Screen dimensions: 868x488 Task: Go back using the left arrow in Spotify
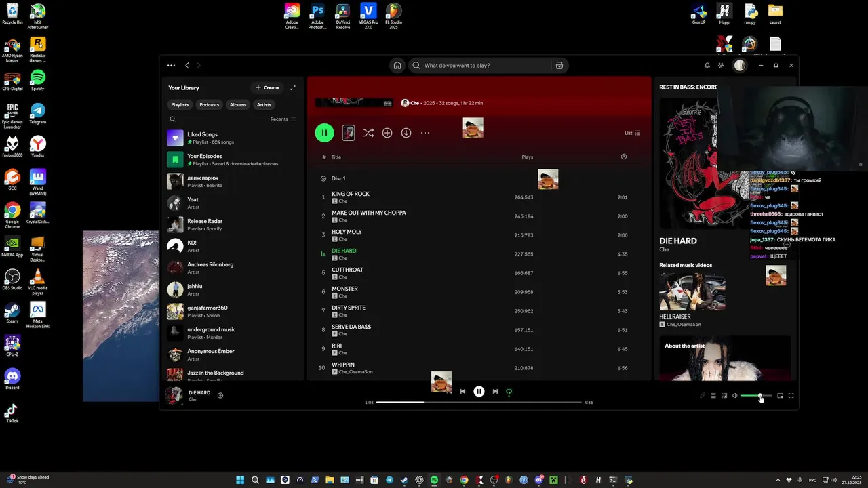click(x=187, y=66)
